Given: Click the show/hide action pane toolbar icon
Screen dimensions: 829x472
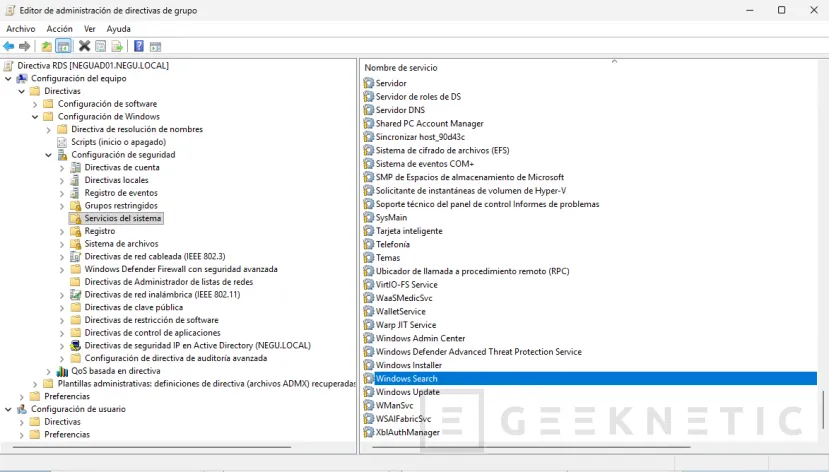Looking at the screenshot, I should 155,47.
